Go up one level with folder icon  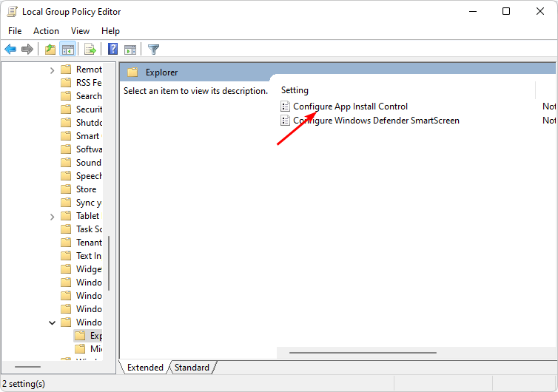pyautogui.click(x=50, y=49)
